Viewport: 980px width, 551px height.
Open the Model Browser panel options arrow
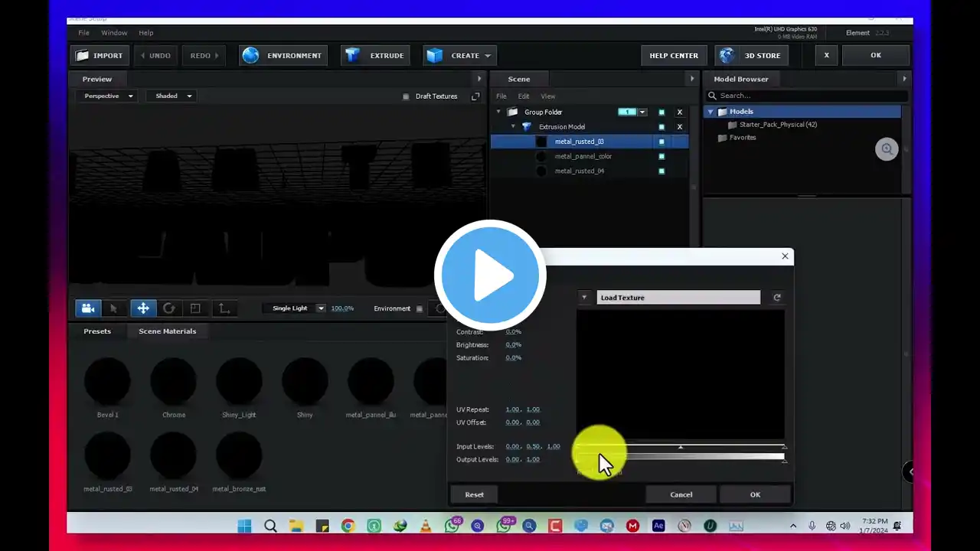pos(904,79)
